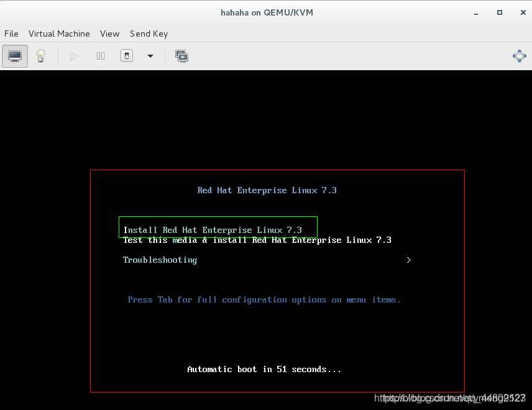Open virtual hardware details lightbulb
Image resolution: width=532 pixels, height=410 pixels.
point(41,56)
